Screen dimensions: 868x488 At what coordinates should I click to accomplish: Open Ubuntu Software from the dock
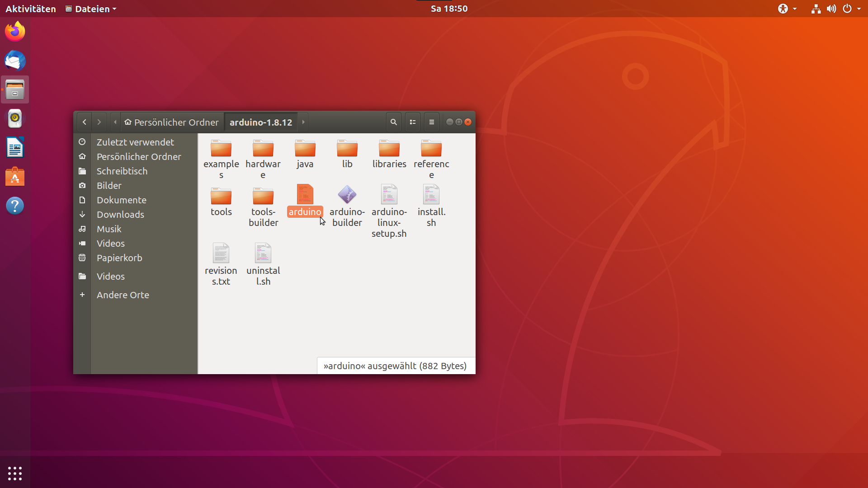[x=15, y=177]
